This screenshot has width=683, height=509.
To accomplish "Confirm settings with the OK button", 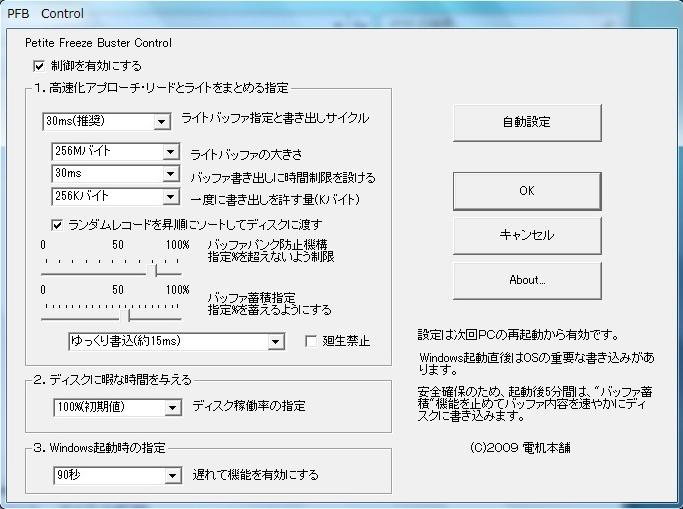I will point(527,191).
